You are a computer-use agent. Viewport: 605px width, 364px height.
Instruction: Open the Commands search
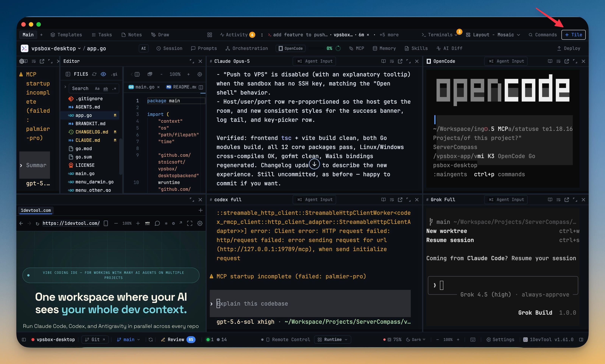(x=543, y=35)
